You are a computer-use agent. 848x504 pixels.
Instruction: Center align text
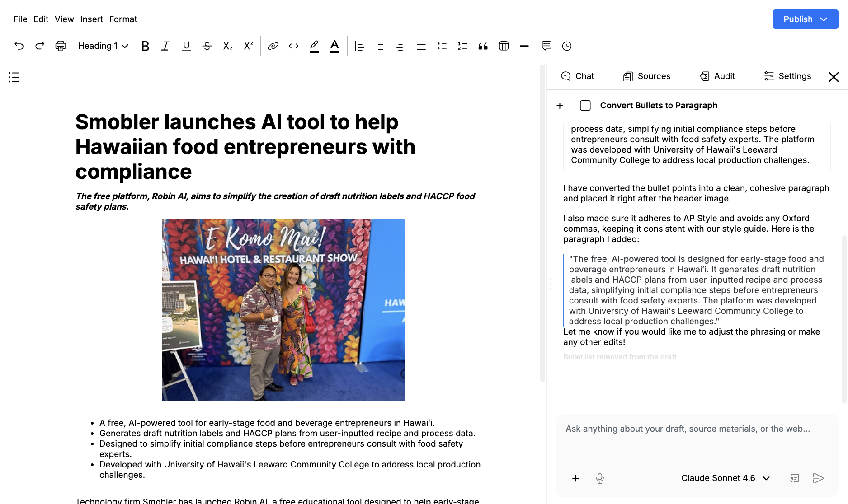(381, 46)
